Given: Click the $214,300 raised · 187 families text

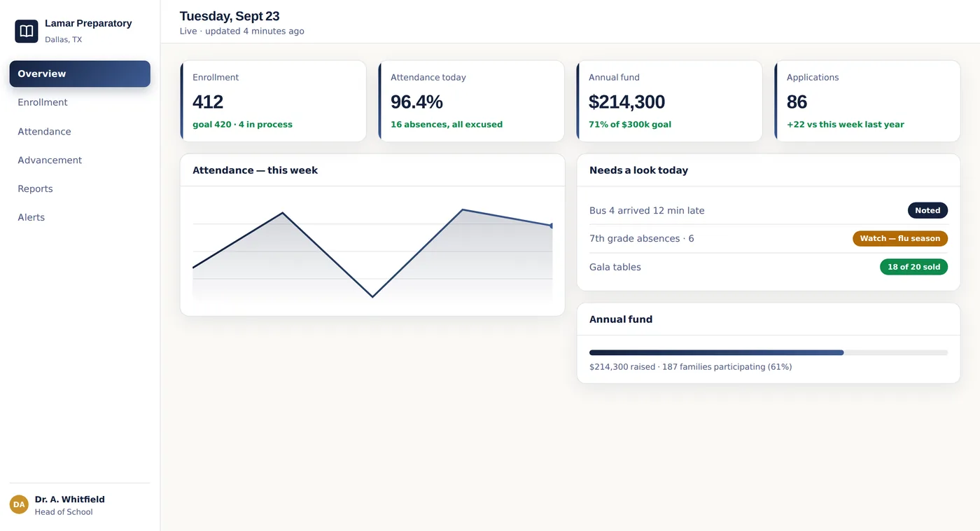Looking at the screenshot, I should [690, 367].
